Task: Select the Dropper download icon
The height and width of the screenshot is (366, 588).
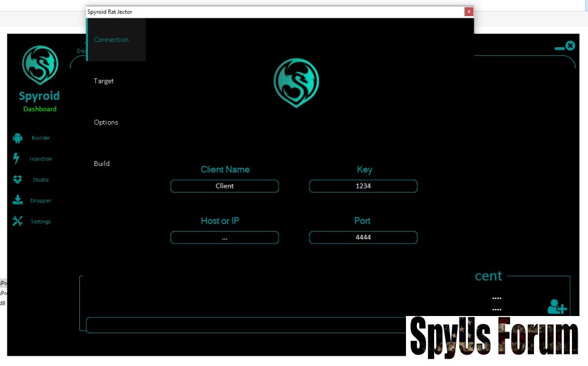Action: click(18, 201)
